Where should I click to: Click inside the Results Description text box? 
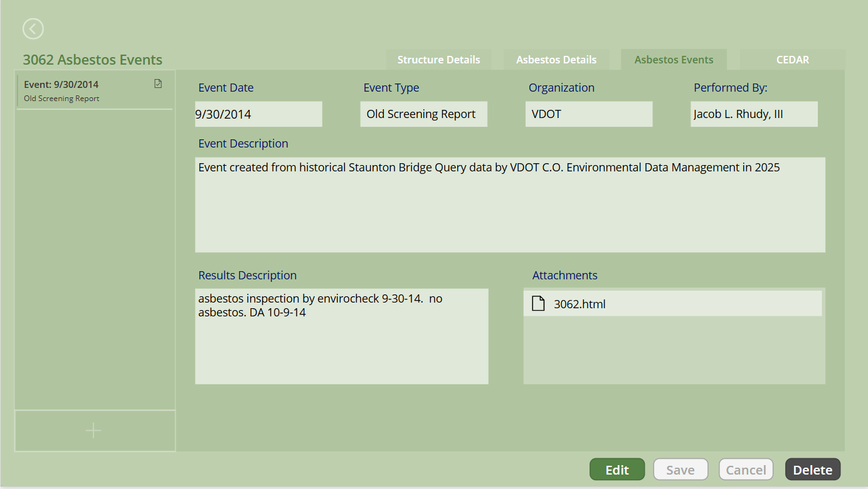342,336
